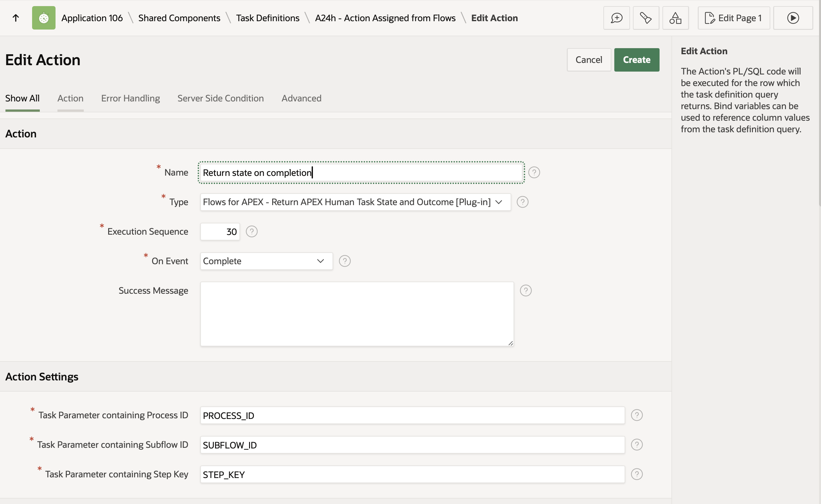The width and height of the screenshot is (821, 504).
Task: Show help for Type field
Action: point(523,202)
